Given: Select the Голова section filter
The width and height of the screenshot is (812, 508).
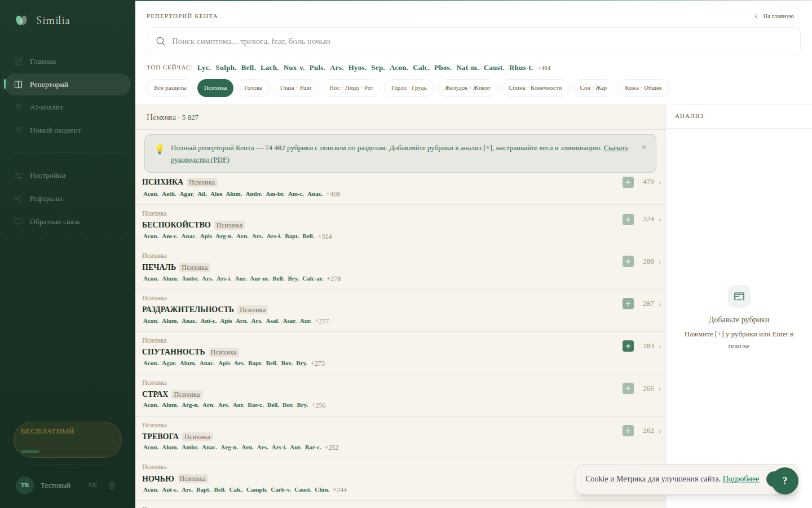Looking at the screenshot, I should (x=253, y=88).
